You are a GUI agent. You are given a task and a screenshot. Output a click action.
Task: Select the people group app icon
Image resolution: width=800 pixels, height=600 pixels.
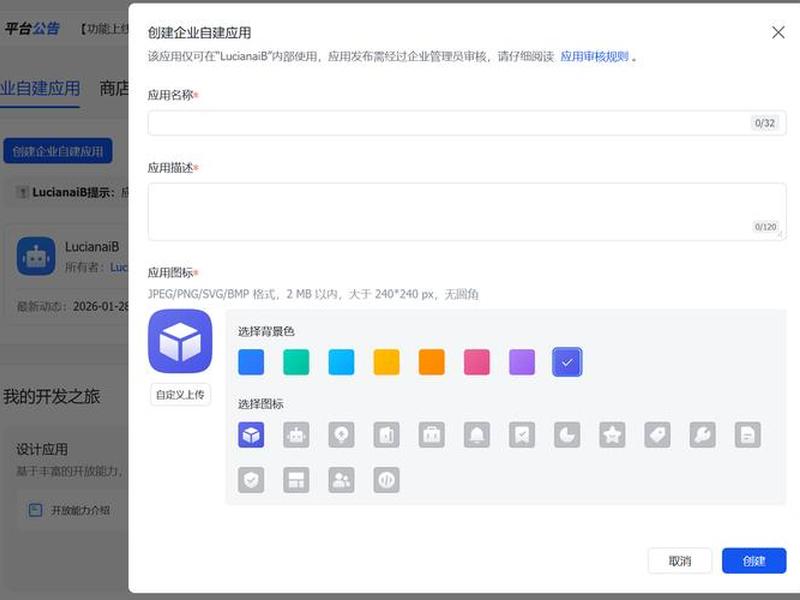pos(341,480)
